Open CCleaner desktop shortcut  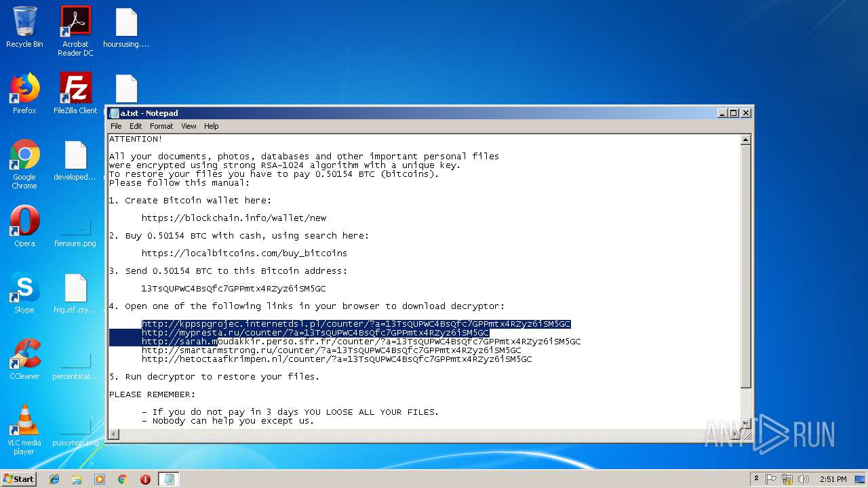(24, 359)
